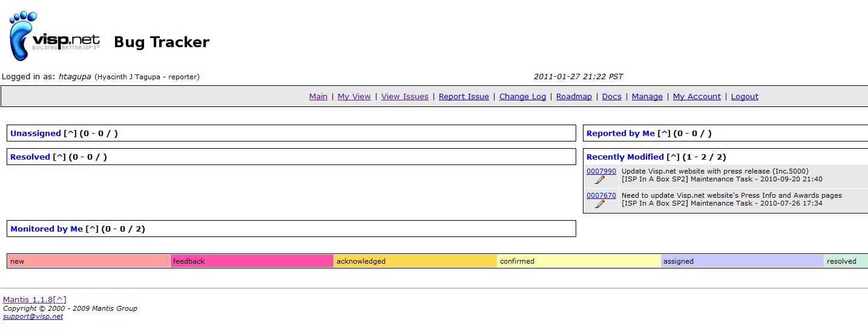Open the Roadmap page
Screen dimensions: 868x335
coord(574,96)
